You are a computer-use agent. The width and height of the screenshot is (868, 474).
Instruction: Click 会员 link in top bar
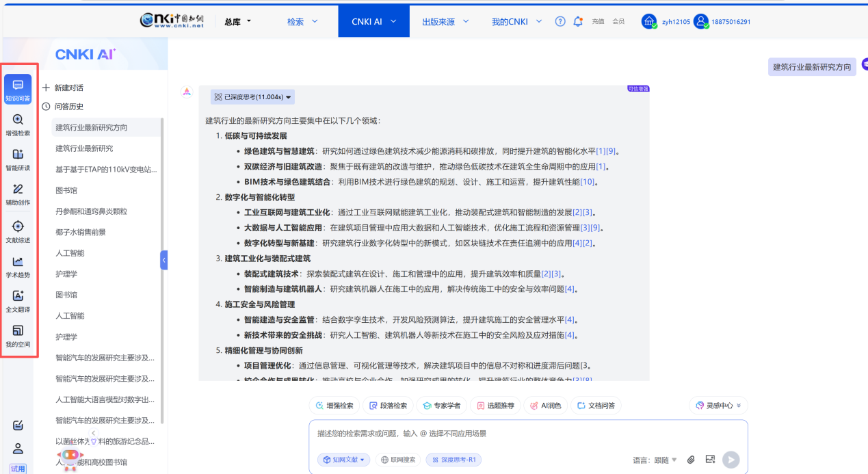pyautogui.click(x=618, y=21)
